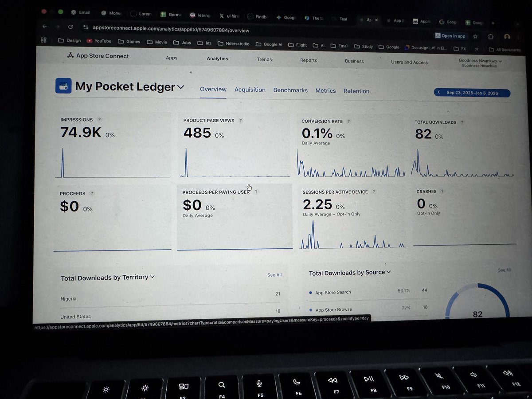Select the App Store Search source row
Image resolution: width=532 pixels, height=399 pixels.
(368, 291)
